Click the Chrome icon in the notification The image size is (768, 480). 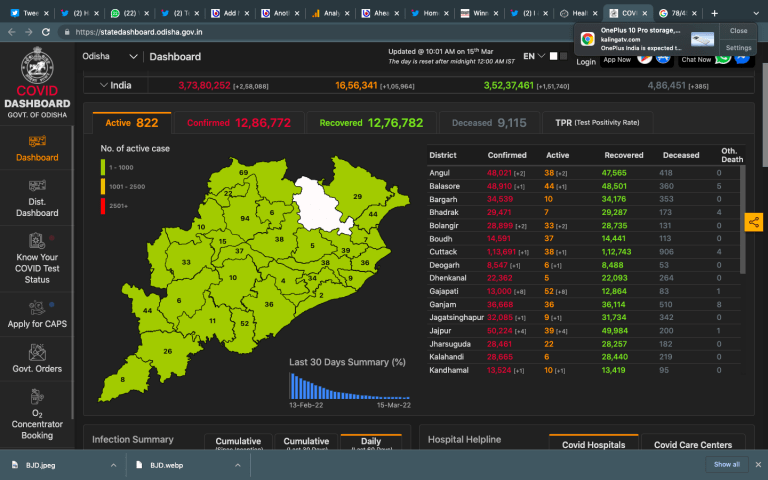tap(588, 39)
